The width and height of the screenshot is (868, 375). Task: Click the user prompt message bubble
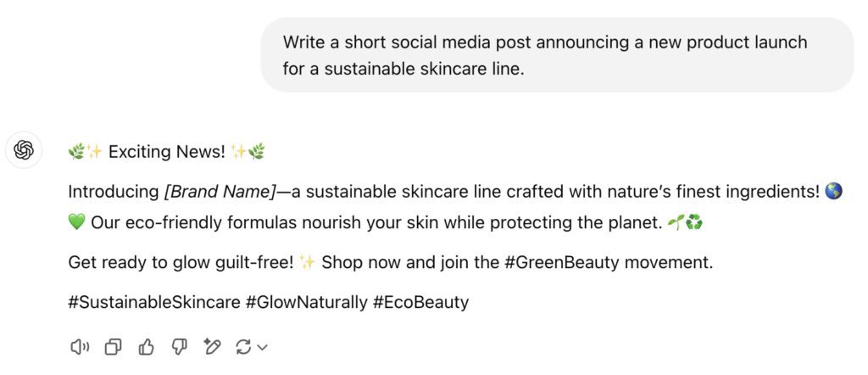[x=556, y=54]
